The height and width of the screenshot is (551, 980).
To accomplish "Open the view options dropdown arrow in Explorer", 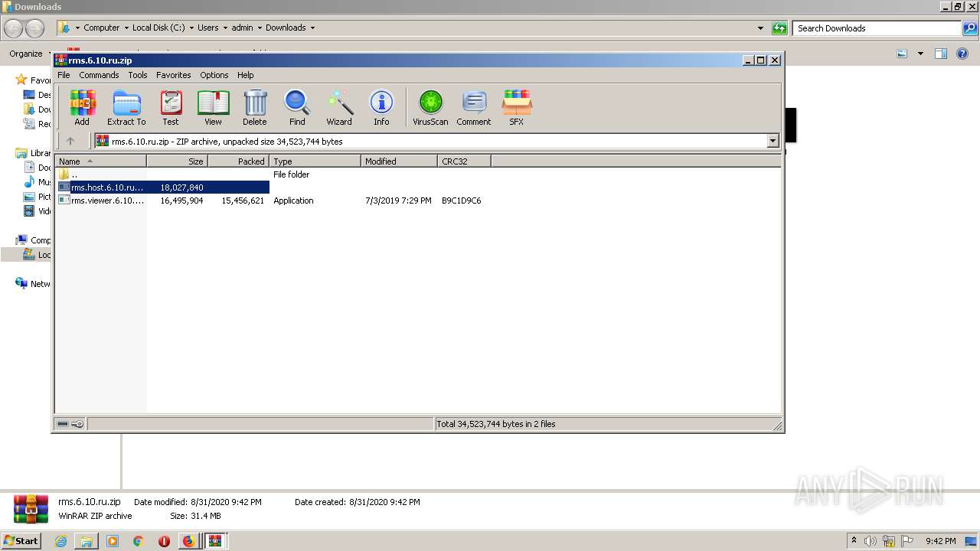I will pyautogui.click(x=920, y=54).
